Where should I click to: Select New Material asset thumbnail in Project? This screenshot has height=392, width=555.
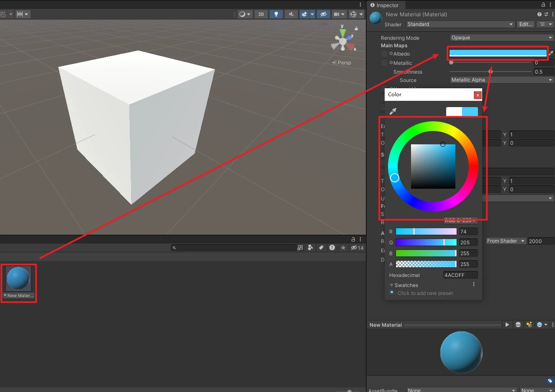(18, 279)
